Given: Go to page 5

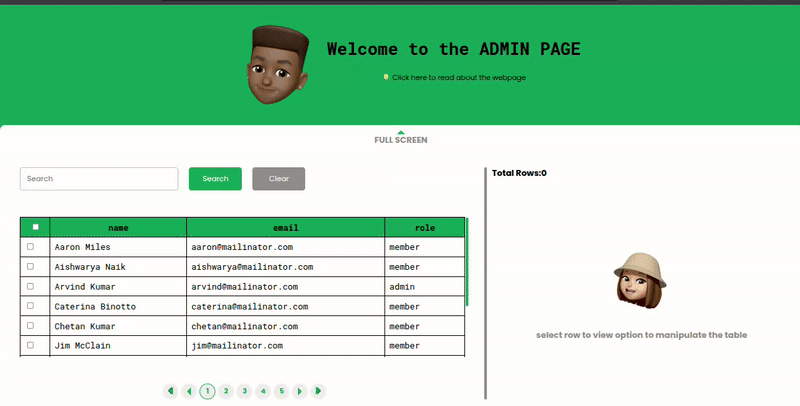Looking at the screenshot, I should pyautogui.click(x=282, y=391).
